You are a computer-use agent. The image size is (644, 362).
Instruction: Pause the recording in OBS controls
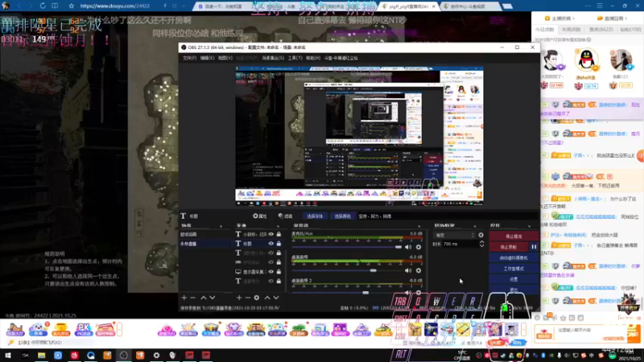pos(534,247)
